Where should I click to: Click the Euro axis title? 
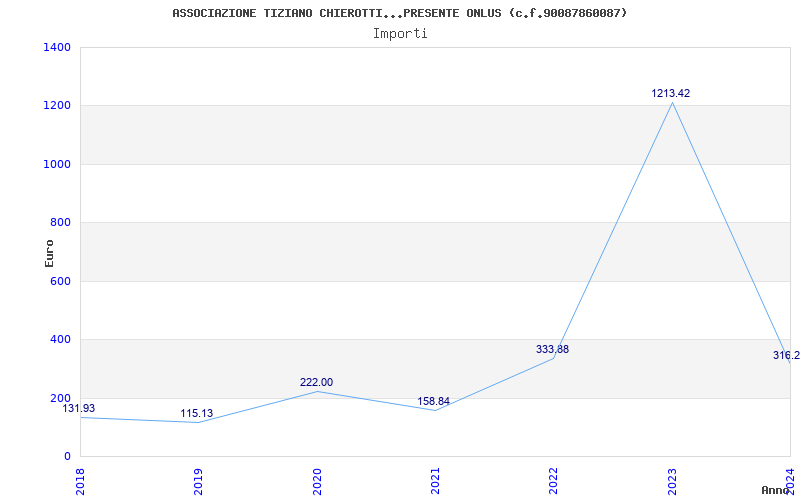click(49, 253)
